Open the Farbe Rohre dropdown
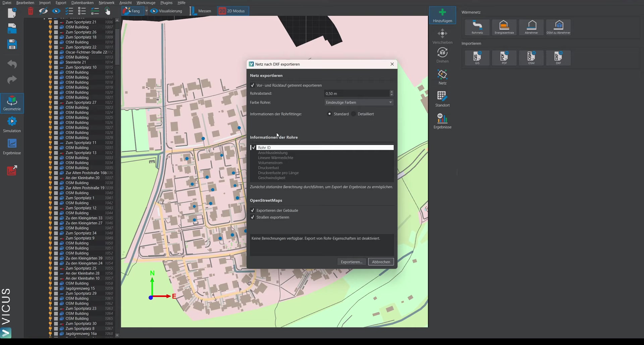The image size is (644, 345). pos(359,102)
